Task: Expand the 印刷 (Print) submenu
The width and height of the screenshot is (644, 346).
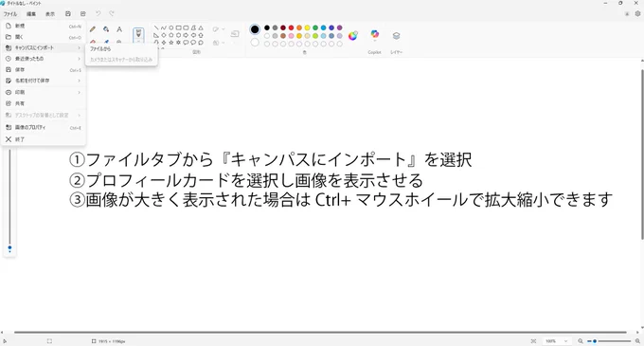Action: [44, 93]
